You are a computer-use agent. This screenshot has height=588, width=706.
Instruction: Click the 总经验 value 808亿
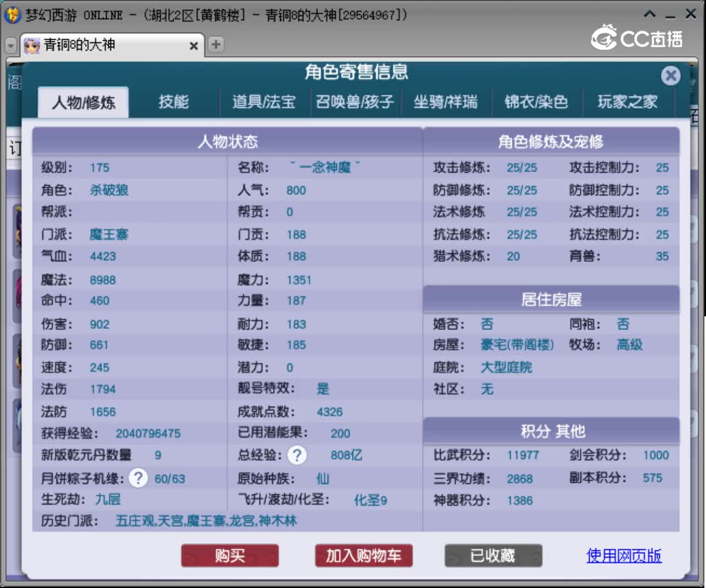tap(346, 455)
